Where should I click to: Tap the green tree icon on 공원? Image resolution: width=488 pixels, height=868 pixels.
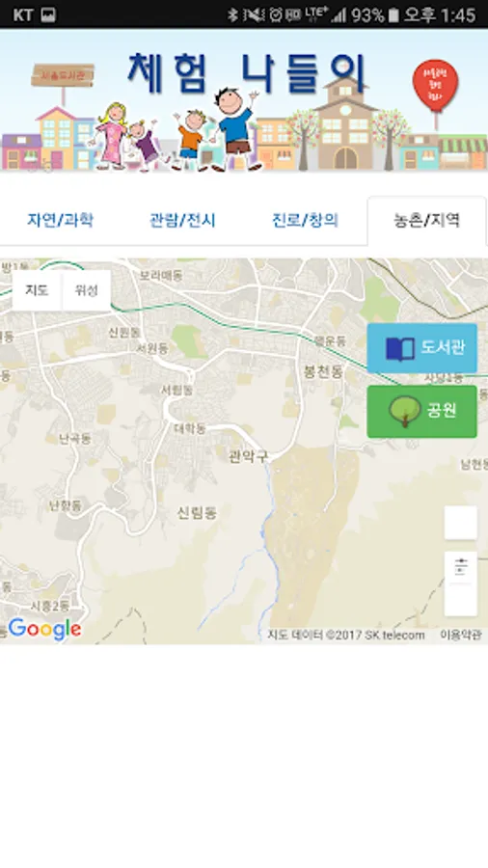pos(405,412)
